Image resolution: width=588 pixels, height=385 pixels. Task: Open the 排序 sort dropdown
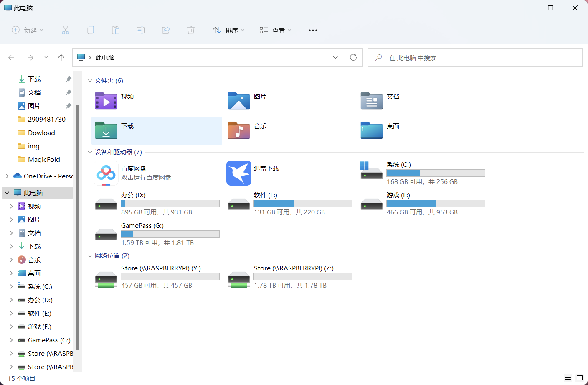point(229,30)
